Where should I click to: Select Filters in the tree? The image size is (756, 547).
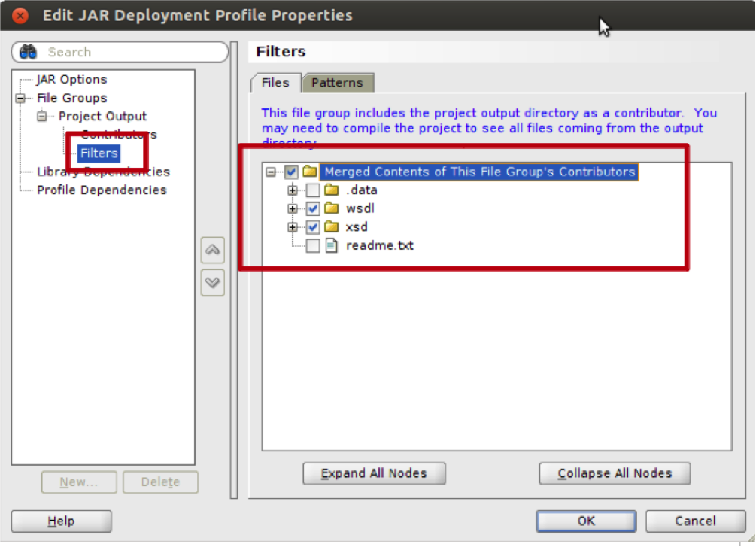tap(99, 153)
